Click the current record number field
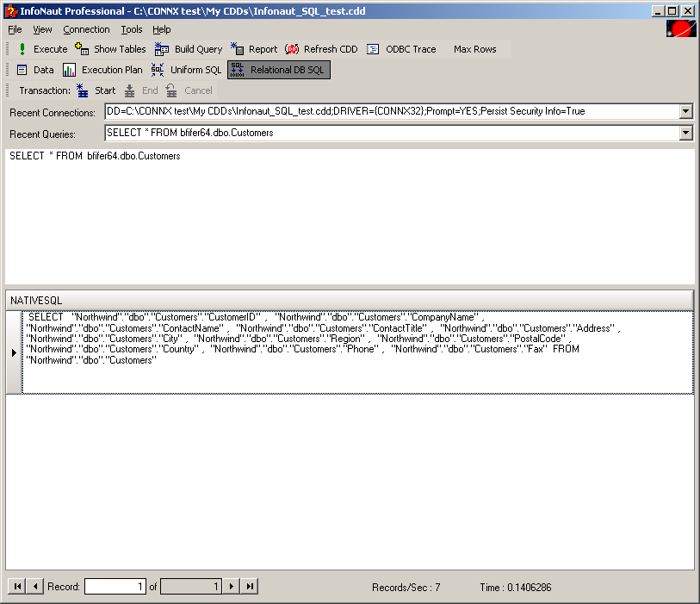Viewport: 700px width, 604px height. pos(115,587)
